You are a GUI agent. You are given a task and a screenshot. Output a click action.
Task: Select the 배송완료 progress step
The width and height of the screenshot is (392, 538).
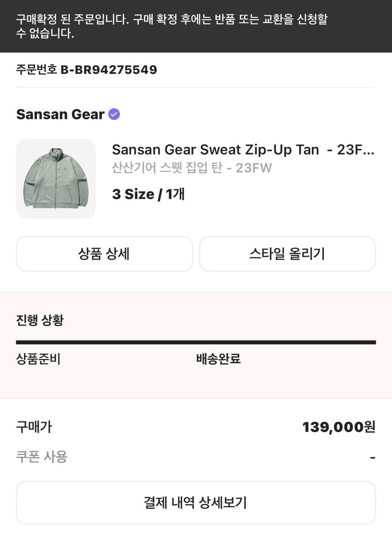(x=218, y=359)
